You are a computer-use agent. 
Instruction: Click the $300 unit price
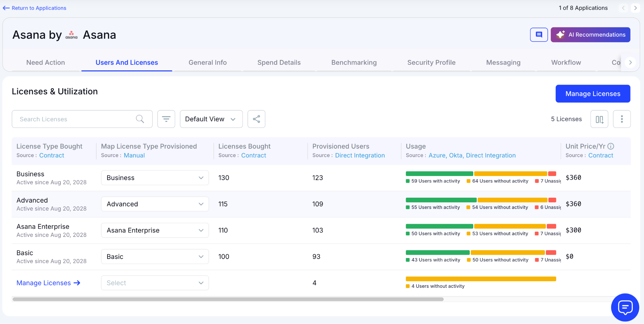[x=573, y=230]
